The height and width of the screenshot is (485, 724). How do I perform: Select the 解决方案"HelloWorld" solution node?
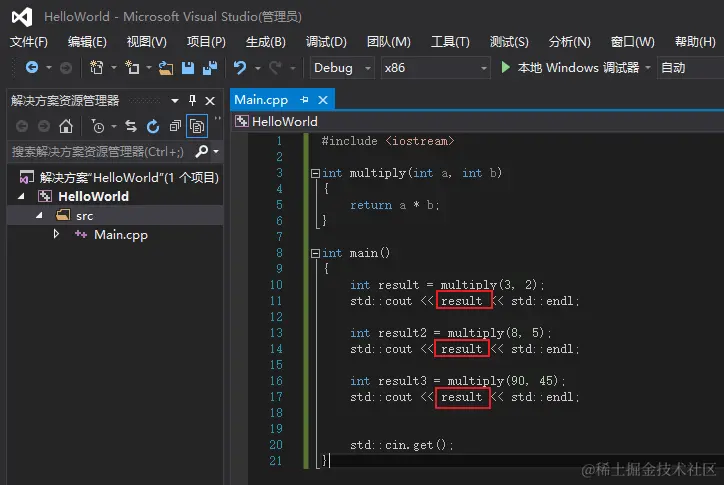pyautogui.click(x=119, y=177)
